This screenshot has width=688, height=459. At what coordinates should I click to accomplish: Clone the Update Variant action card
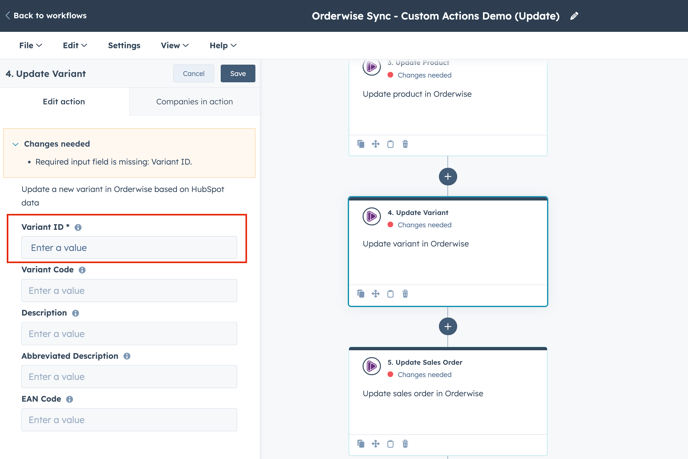[x=361, y=294]
